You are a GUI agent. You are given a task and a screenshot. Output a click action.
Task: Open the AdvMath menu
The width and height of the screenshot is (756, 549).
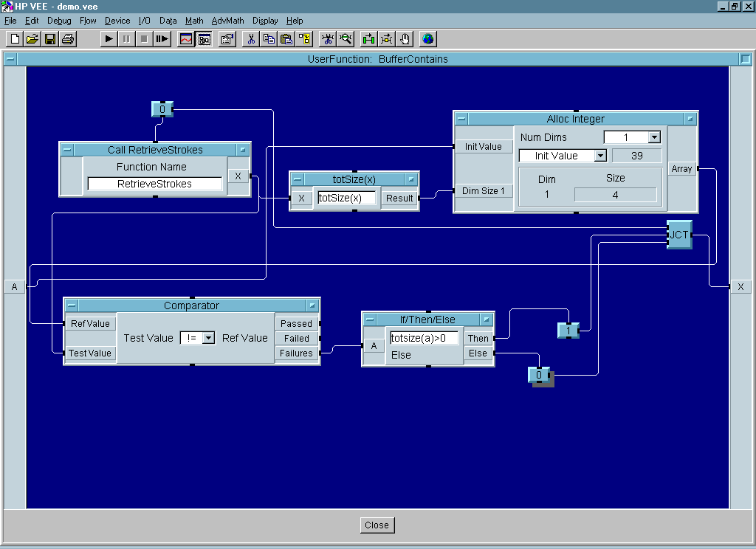(x=227, y=21)
